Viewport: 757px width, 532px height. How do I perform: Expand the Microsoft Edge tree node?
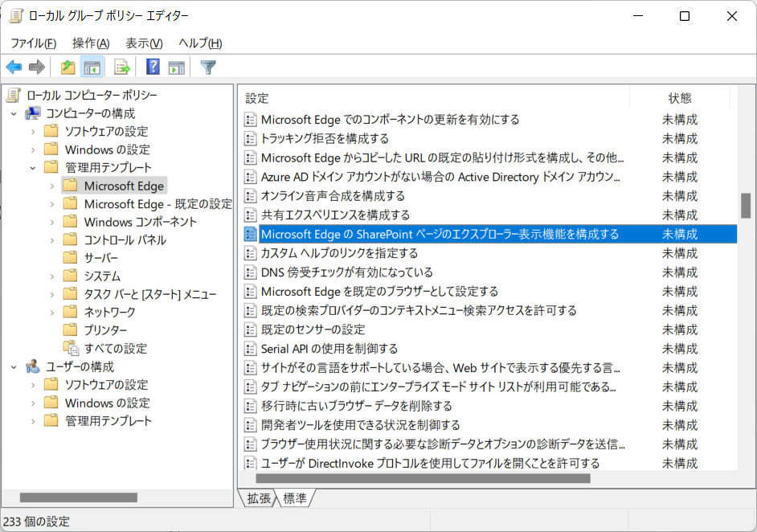tap(52, 186)
